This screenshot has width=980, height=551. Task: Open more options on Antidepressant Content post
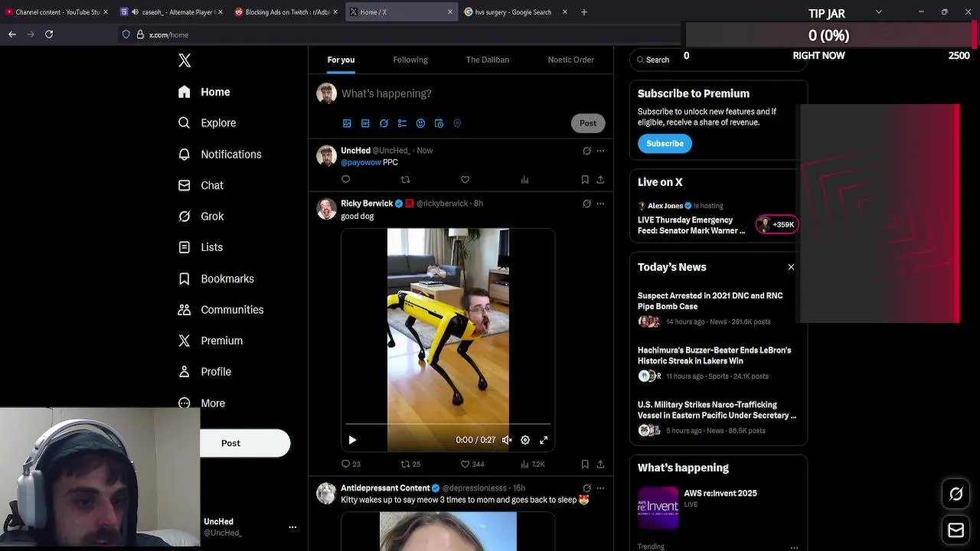tap(600, 488)
